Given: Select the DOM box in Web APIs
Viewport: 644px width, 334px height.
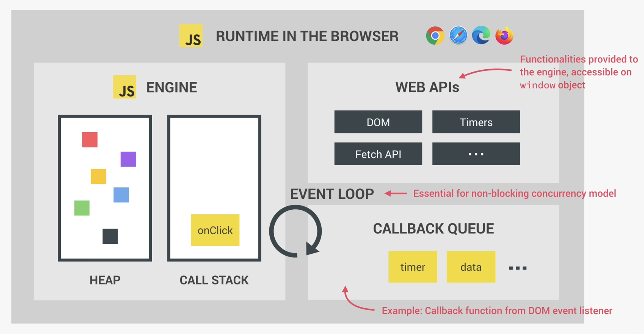Looking at the screenshot, I should pyautogui.click(x=378, y=122).
